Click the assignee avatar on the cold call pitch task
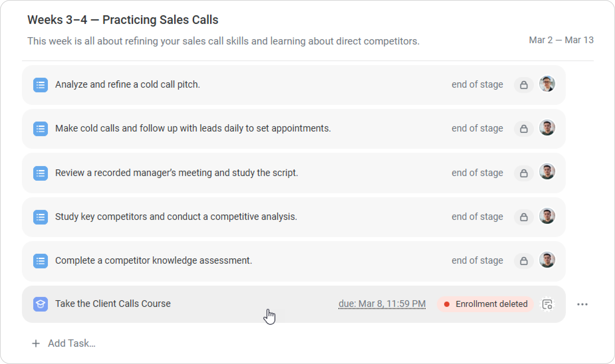The width and height of the screenshot is (615, 364). (547, 84)
